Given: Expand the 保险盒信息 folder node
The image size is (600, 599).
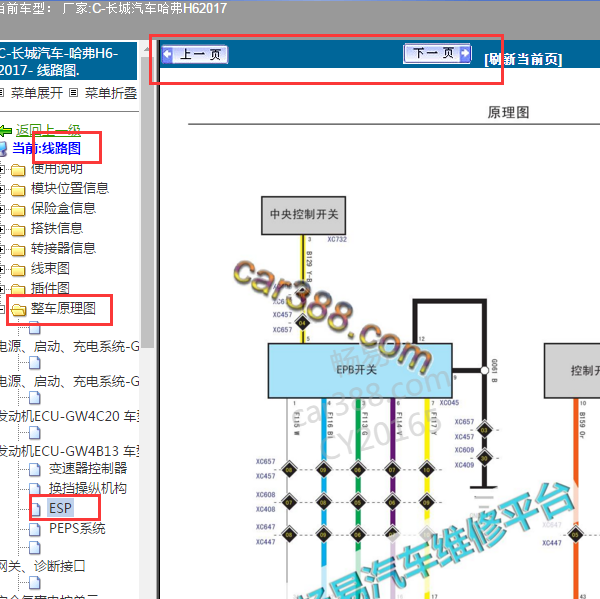Looking at the screenshot, I should pyautogui.click(x=2, y=209).
